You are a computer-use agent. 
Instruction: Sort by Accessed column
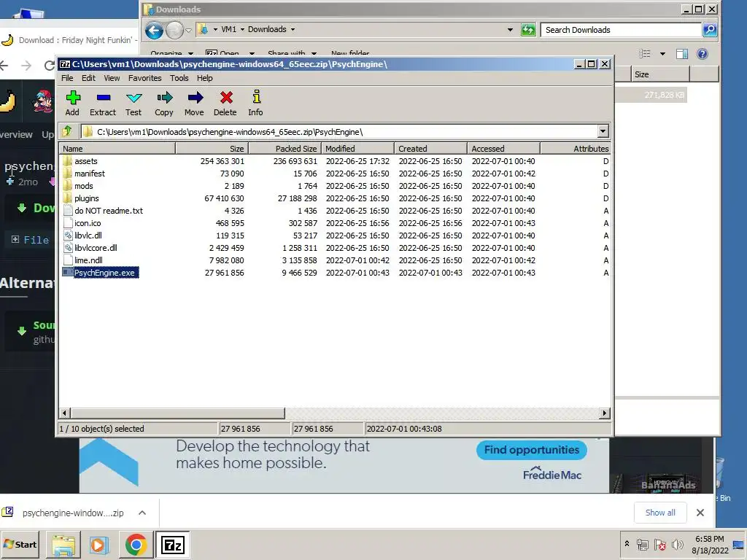(503, 149)
